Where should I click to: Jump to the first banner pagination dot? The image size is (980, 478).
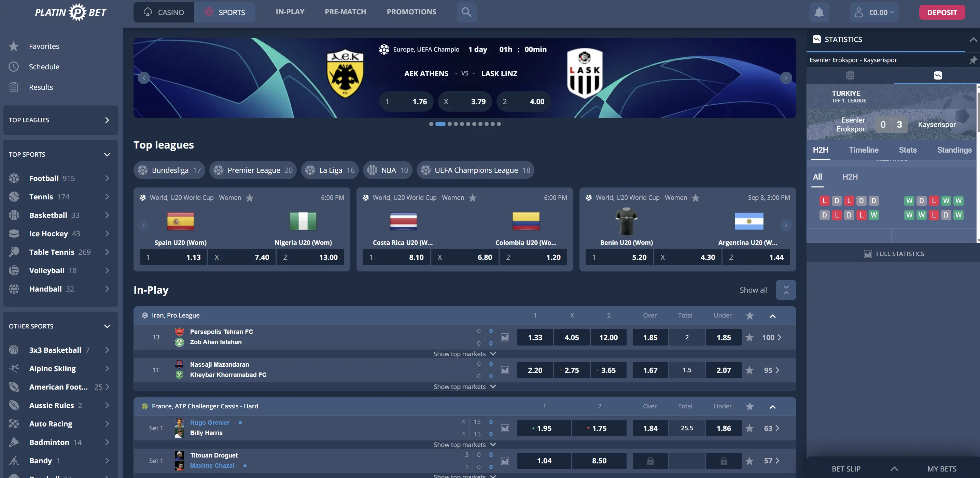pyautogui.click(x=431, y=124)
